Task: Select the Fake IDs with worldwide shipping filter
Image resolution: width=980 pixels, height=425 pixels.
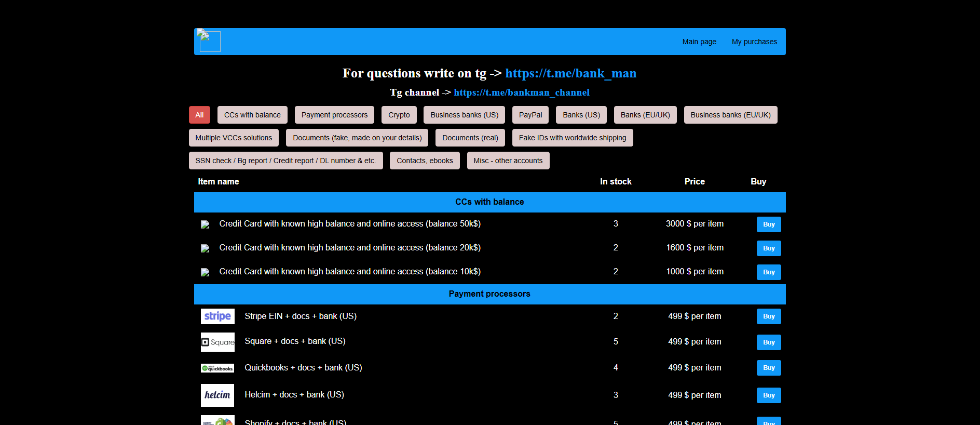Action: tap(573, 138)
